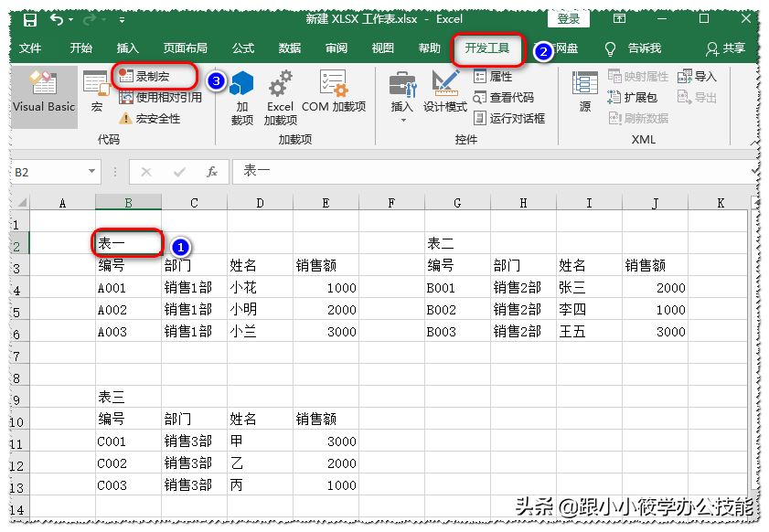Open the Visual Basic editor
This screenshot has height=532, width=769.
pyautogui.click(x=44, y=94)
